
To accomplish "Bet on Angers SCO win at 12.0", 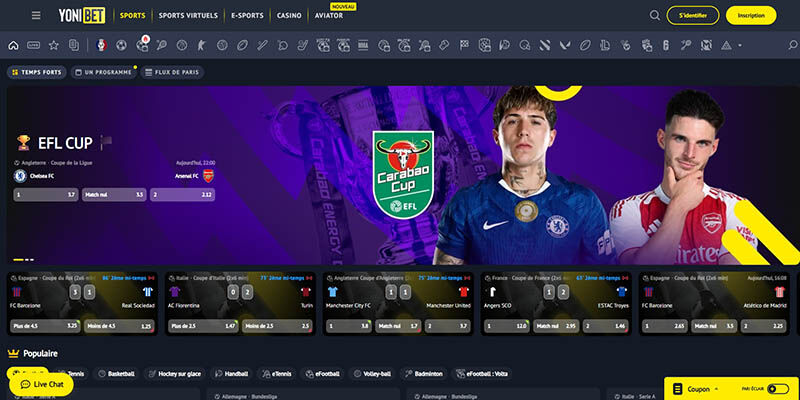I will click(507, 327).
